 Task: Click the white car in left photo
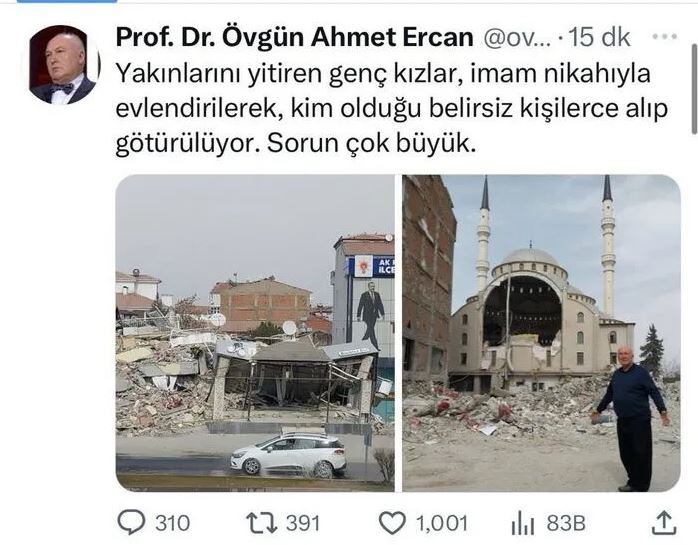pyautogui.click(x=288, y=455)
